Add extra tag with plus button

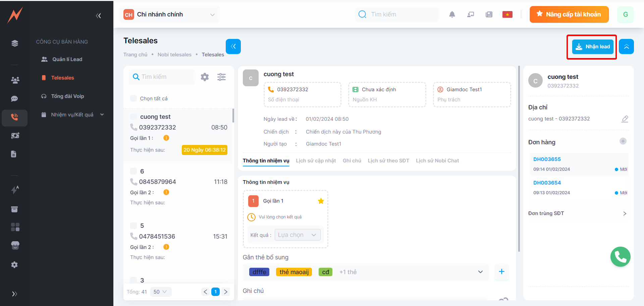501,272
